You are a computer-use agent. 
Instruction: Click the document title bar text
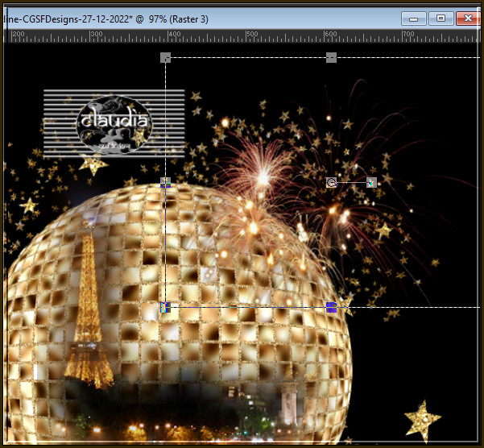coord(105,19)
